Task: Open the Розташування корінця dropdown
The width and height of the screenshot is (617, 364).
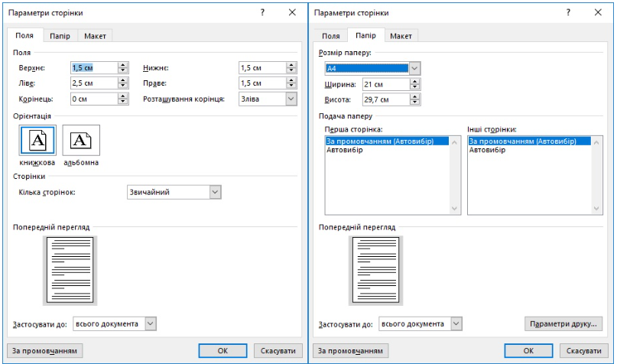Action: click(291, 99)
